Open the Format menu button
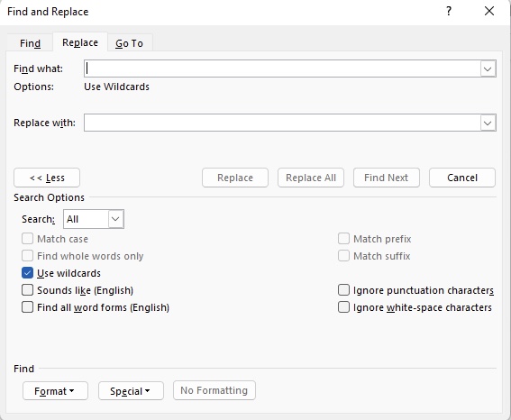The height and width of the screenshot is (420, 511). [55, 390]
